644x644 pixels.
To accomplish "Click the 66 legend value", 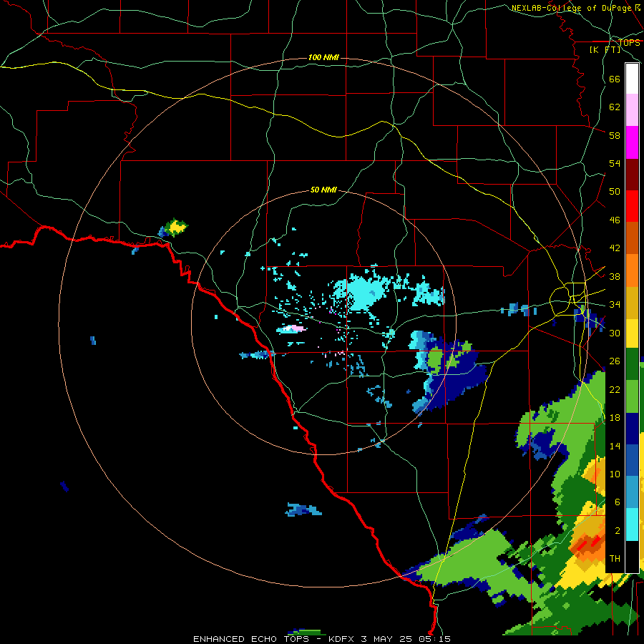I will point(615,79).
